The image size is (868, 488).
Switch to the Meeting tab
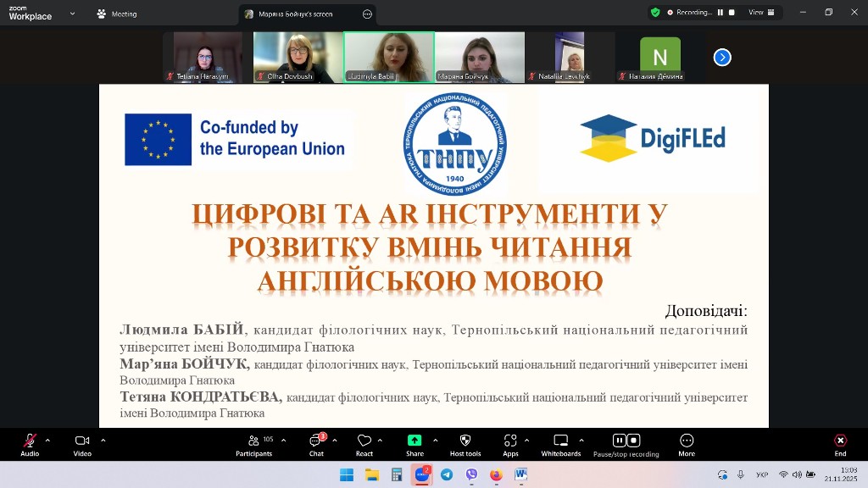tap(117, 14)
